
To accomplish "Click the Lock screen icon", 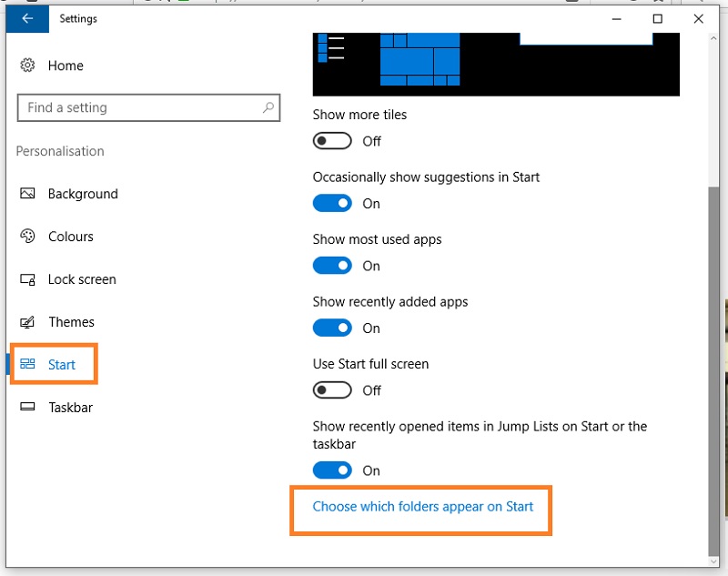I will [27, 279].
